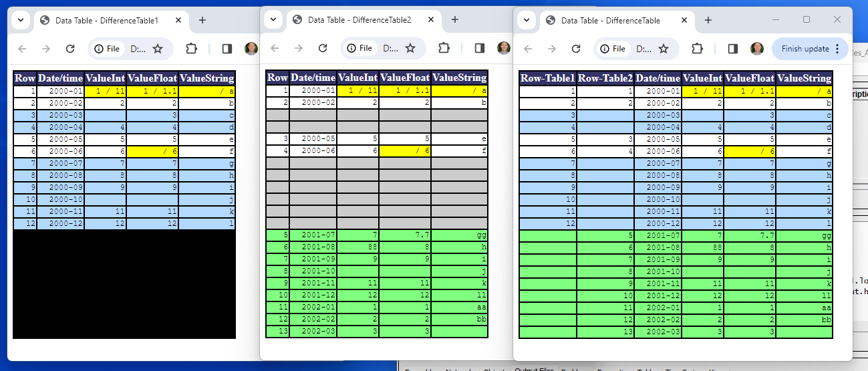Toggle side panel in DifferenceTable1 window
Screen dimensions: 868x371
click(227, 49)
